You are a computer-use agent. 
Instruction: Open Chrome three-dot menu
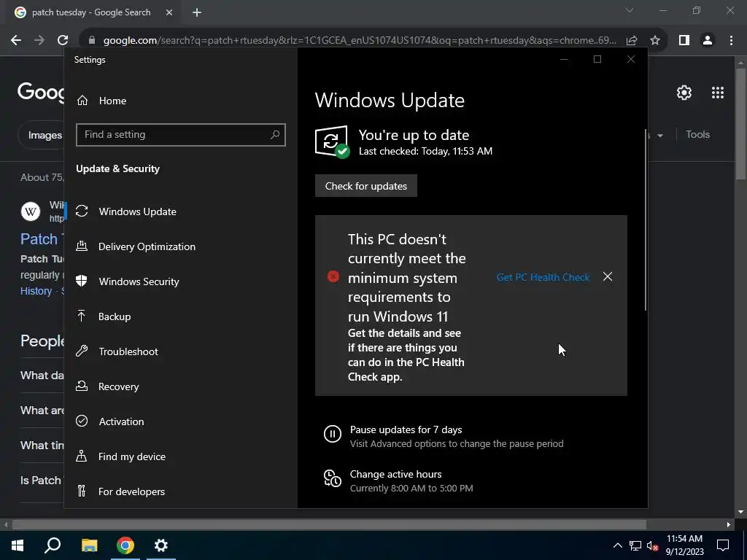(x=731, y=41)
